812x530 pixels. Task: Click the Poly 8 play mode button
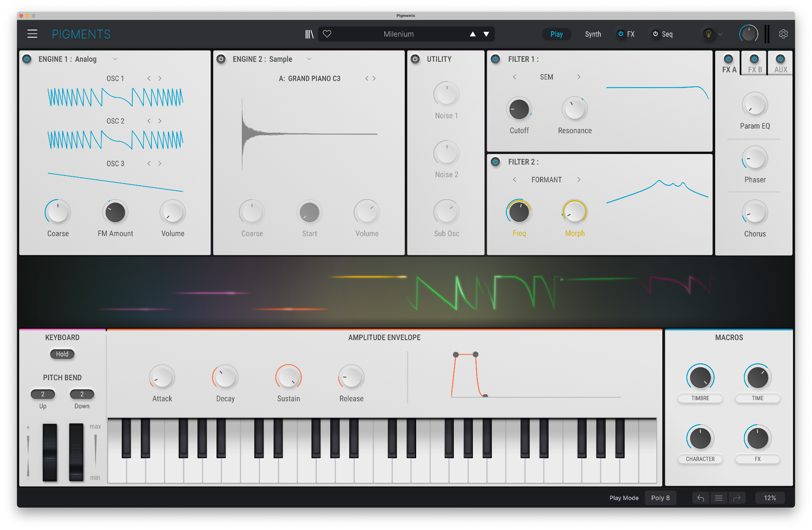click(x=660, y=498)
